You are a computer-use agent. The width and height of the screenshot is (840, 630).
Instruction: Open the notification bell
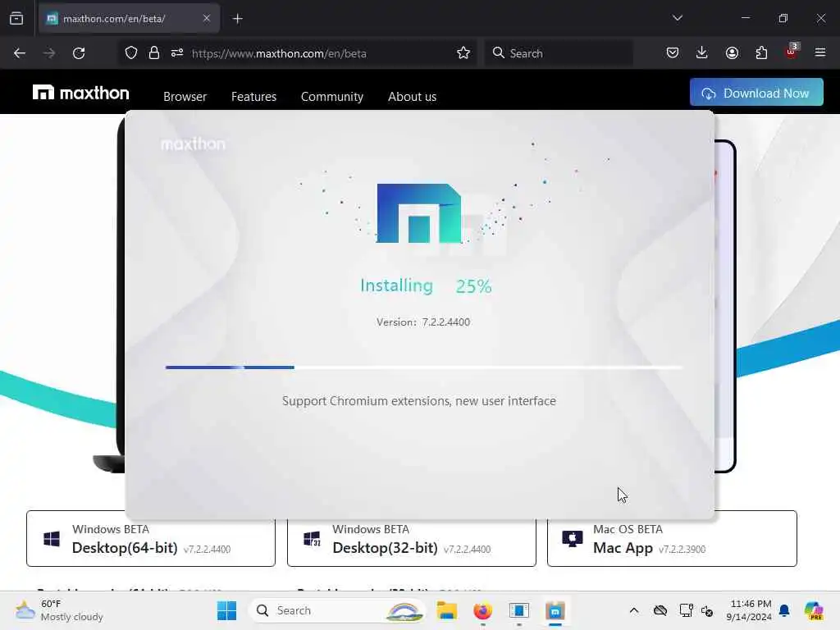coord(784,610)
